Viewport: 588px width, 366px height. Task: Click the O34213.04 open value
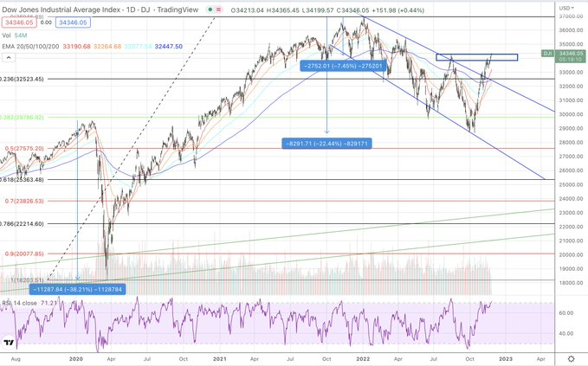(248, 10)
